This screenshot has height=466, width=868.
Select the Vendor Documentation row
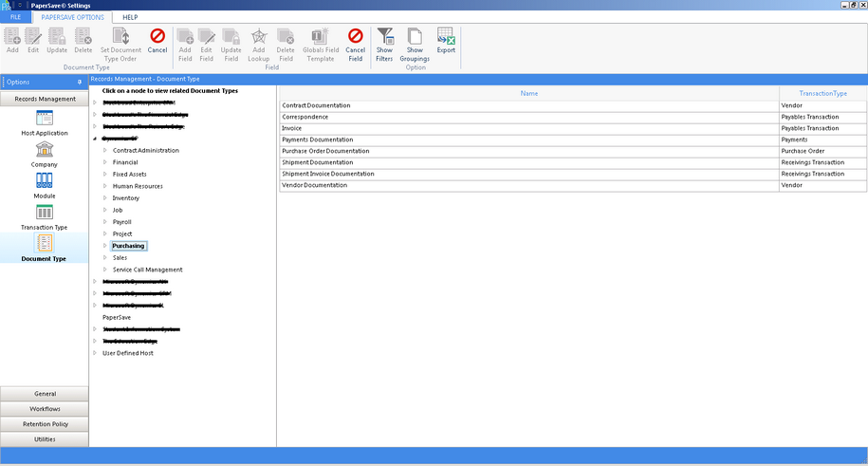click(573, 185)
